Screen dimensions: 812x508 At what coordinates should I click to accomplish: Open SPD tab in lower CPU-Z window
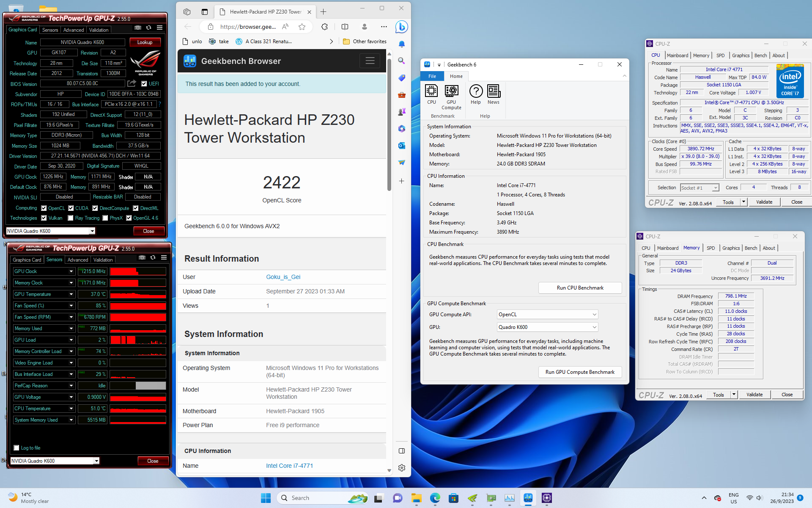[x=711, y=248]
